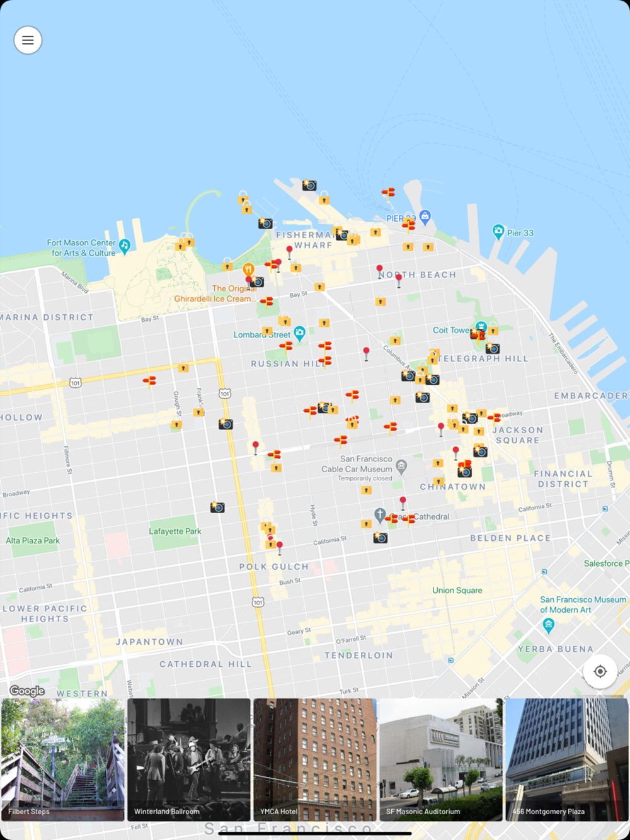The width and height of the screenshot is (630, 840).
Task: Tap camera marker beside Highway 101 shield
Action: coord(226,424)
